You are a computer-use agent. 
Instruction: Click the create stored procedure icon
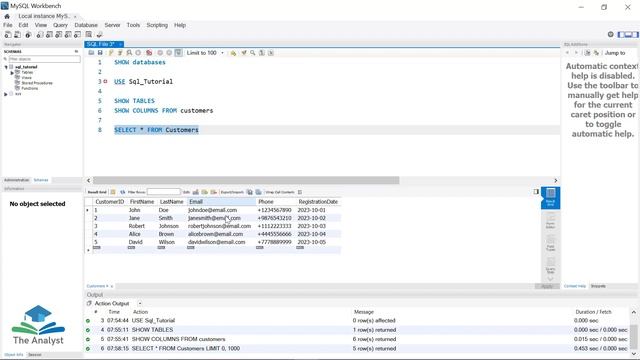68,35
